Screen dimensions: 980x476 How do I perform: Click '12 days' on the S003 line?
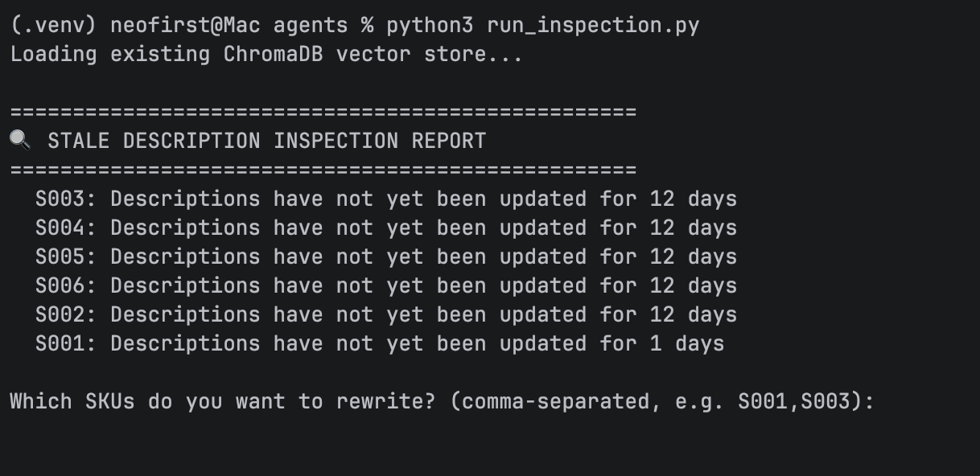(694, 199)
